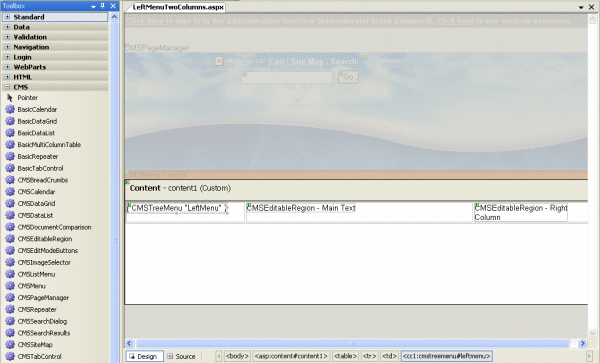Image resolution: width=600 pixels, height=363 pixels.
Task: Open the active files dropdown arrow
Action: pos(581,7)
